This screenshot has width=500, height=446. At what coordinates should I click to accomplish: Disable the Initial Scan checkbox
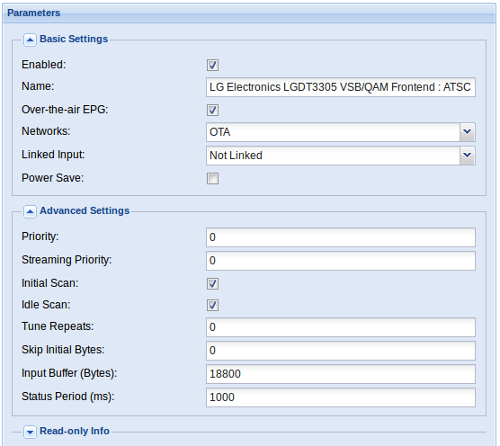(213, 284)
